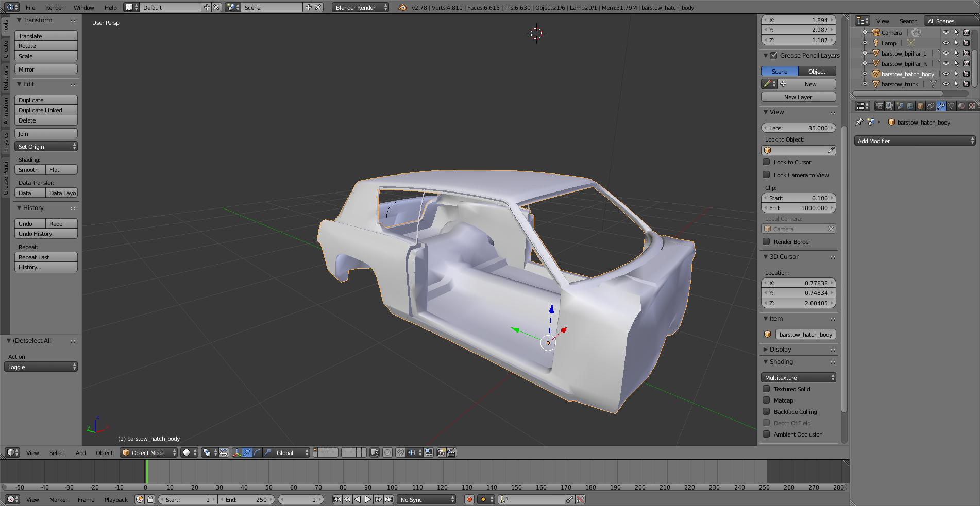Click the Duplicate Linked button

(46, 110)
